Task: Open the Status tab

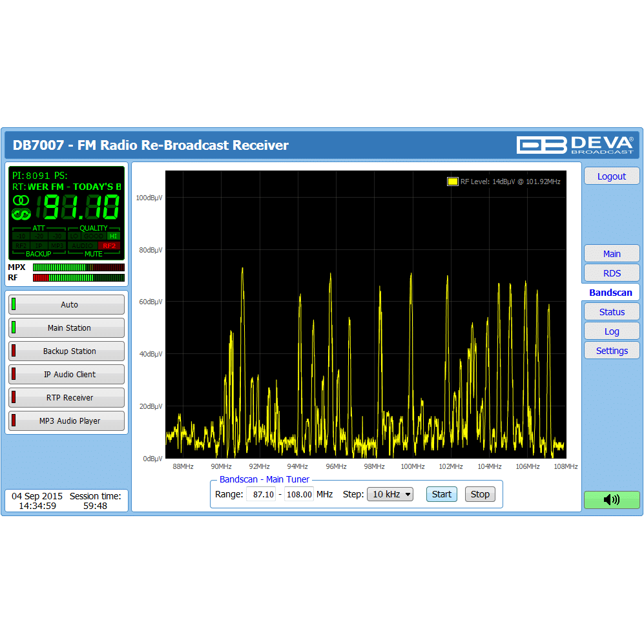Action: (611, 311)
